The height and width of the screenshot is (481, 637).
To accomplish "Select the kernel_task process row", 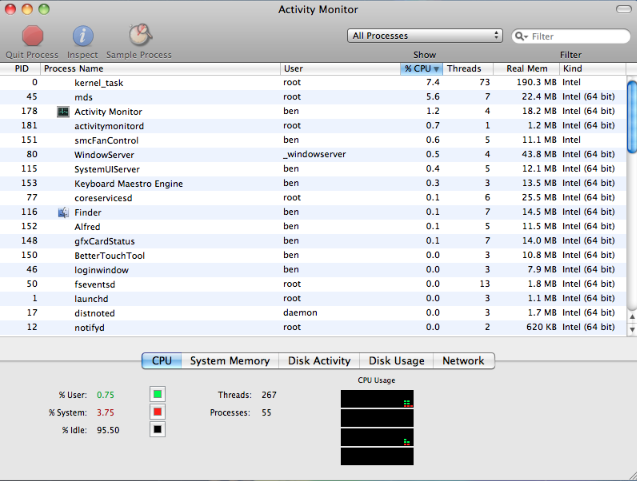I will click(x=313, y=82).
